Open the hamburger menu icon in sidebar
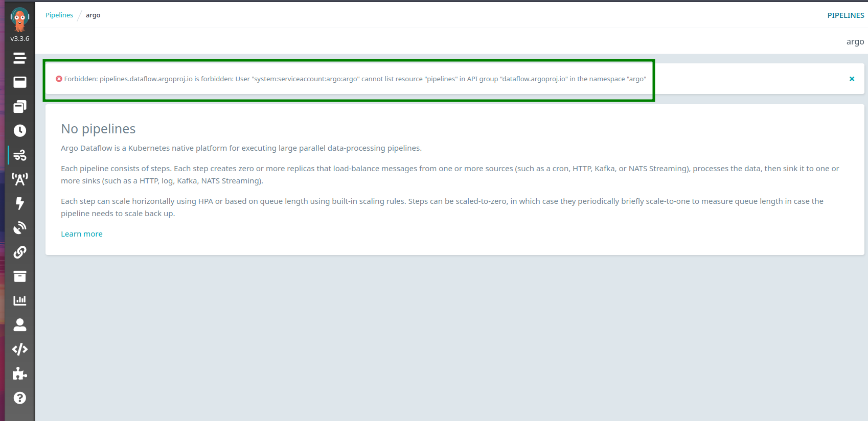 tap(20, 58)
